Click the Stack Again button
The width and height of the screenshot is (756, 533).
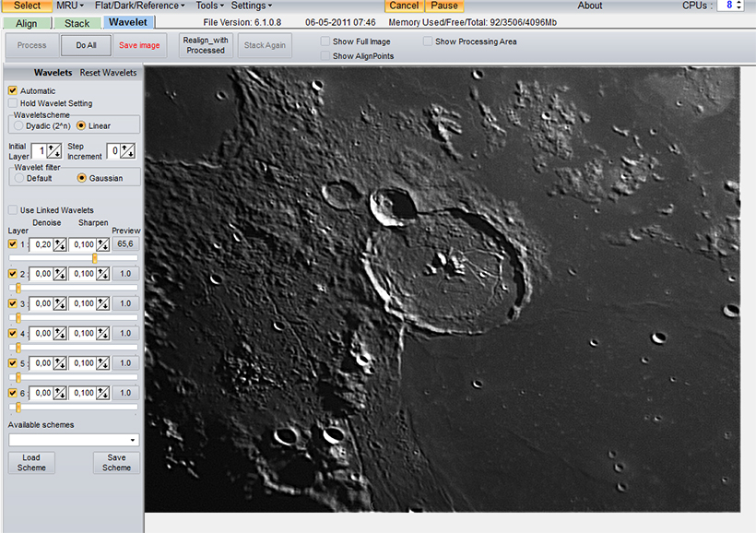[265, 45]
